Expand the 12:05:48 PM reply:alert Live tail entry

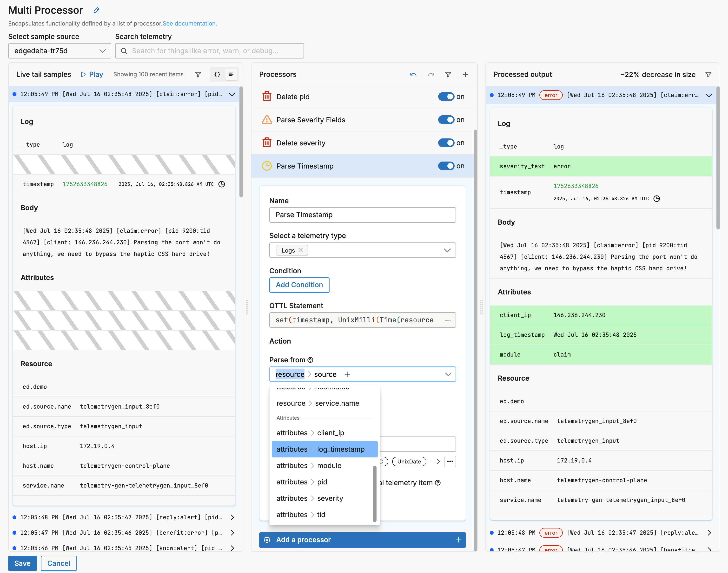[x=232, y=517]
